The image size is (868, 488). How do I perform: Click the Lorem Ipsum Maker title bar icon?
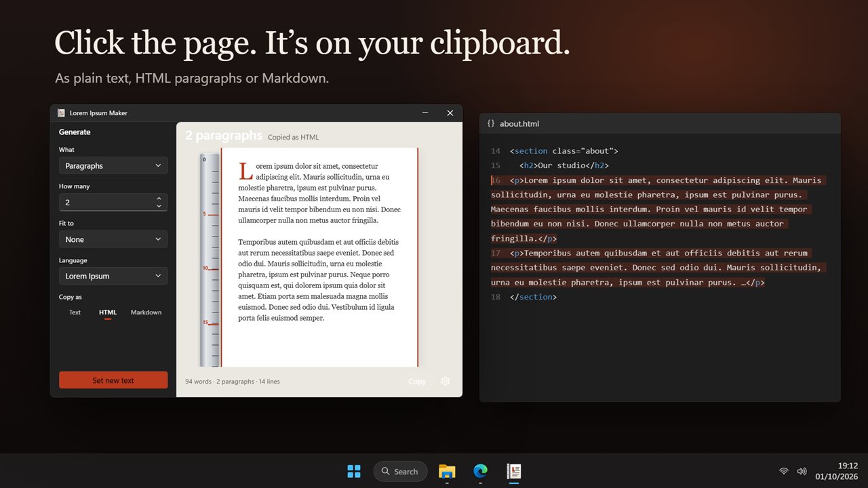61,113
